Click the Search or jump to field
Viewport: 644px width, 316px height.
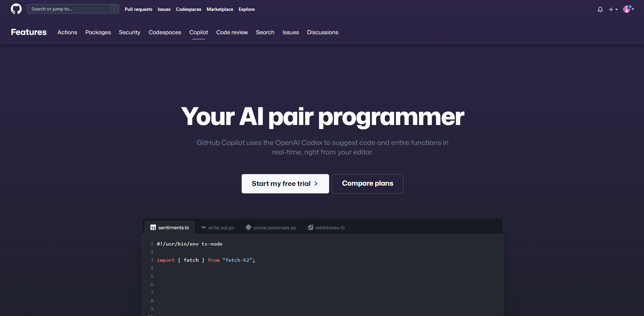coord(68,9)
